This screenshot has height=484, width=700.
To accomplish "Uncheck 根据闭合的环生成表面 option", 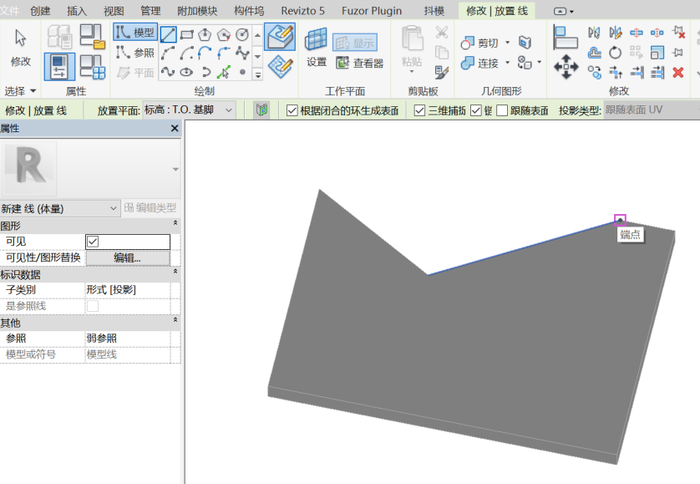I will [292, 110].
